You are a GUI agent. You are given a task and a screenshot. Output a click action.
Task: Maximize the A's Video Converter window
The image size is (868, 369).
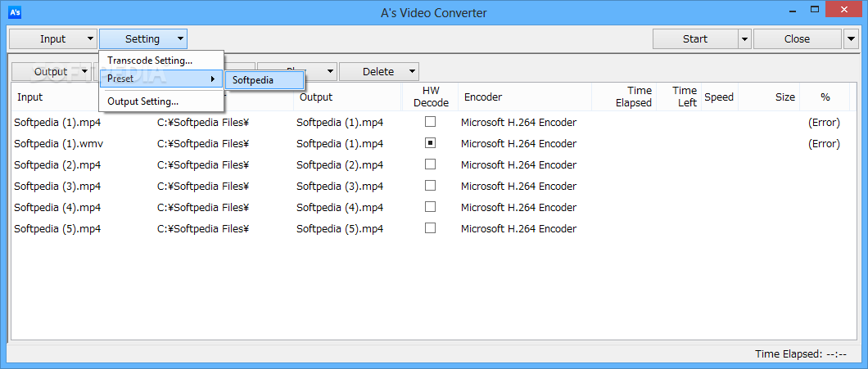tap(815, 10)
